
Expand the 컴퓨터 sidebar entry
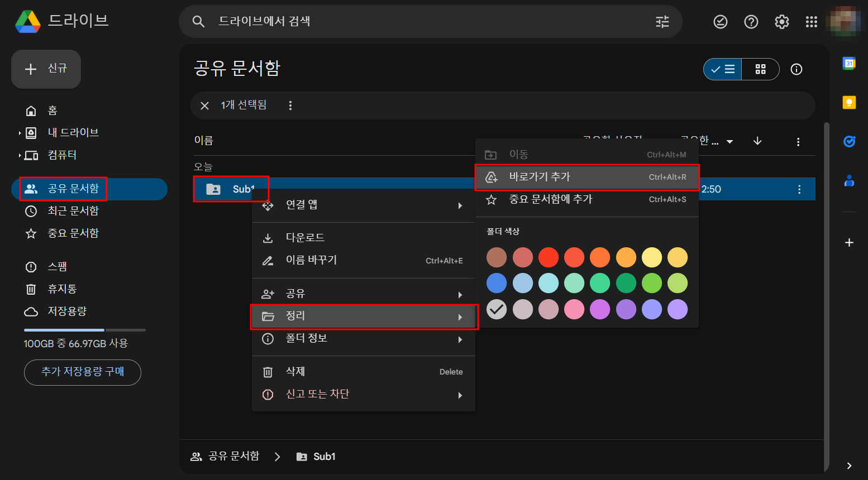[20, 155]
